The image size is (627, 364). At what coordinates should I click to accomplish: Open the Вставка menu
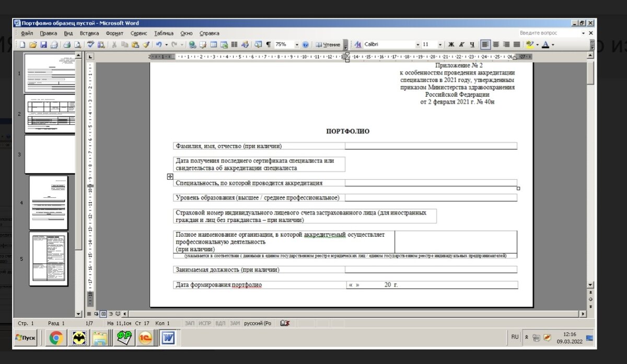click(89, 33)
